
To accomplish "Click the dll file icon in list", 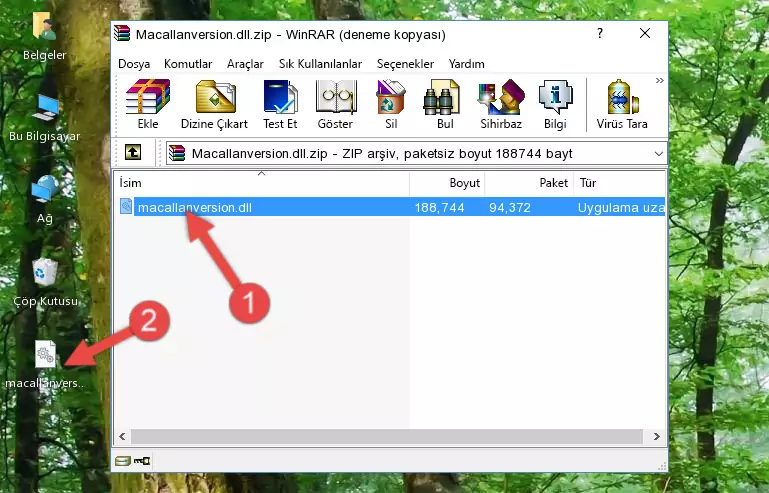I will pos(126,207).
